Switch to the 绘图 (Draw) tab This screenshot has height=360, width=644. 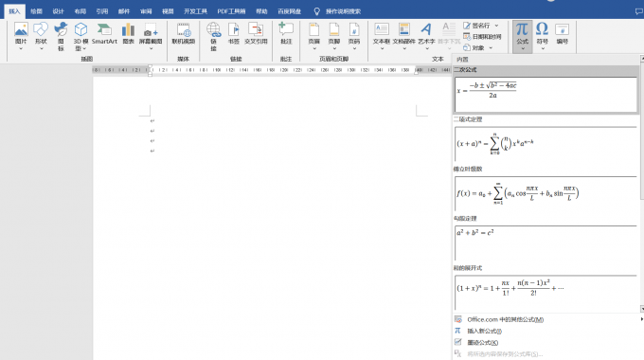click(x=37, y=11)
